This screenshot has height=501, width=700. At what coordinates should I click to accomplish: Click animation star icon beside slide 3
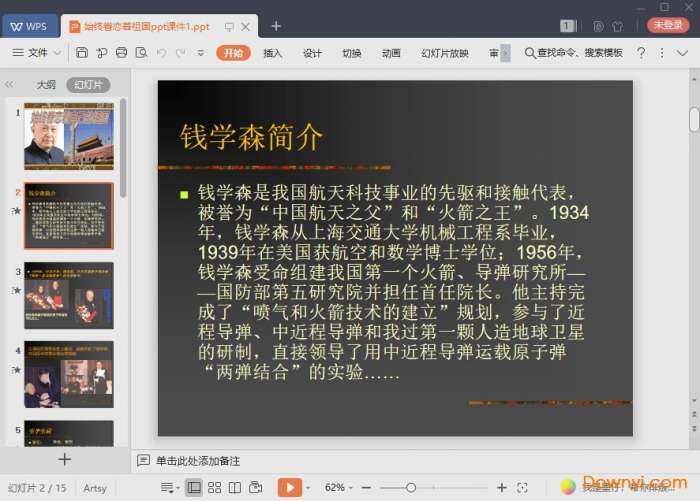click(17, 290)
